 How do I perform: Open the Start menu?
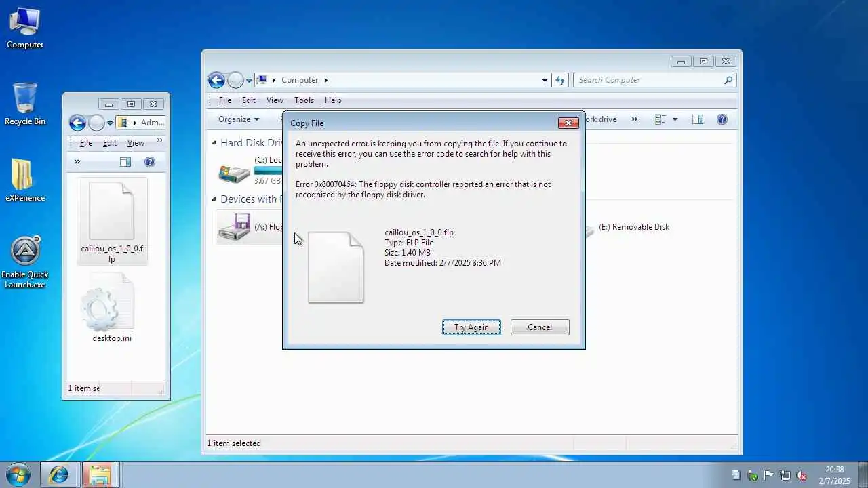click(x=18, y=474)
